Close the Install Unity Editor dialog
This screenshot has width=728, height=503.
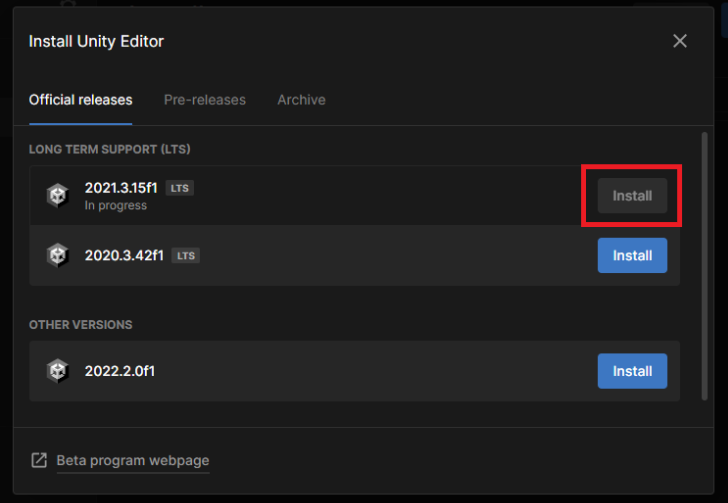click(680, 41)
